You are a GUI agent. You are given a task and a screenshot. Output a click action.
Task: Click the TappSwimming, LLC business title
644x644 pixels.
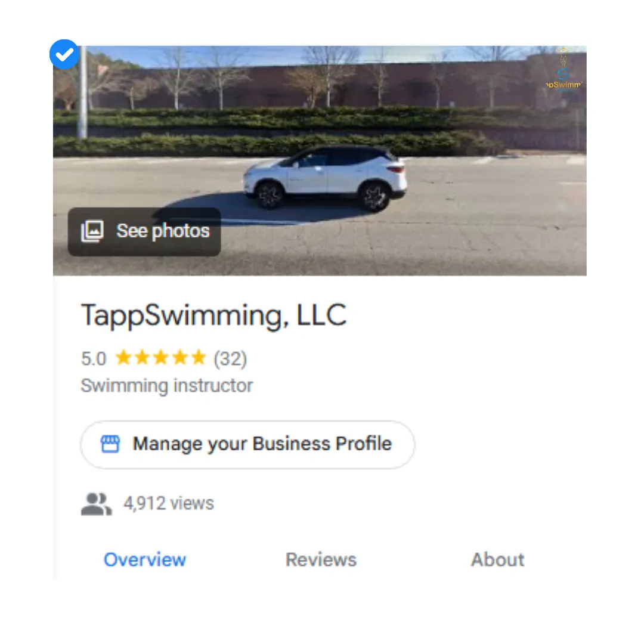213,315
